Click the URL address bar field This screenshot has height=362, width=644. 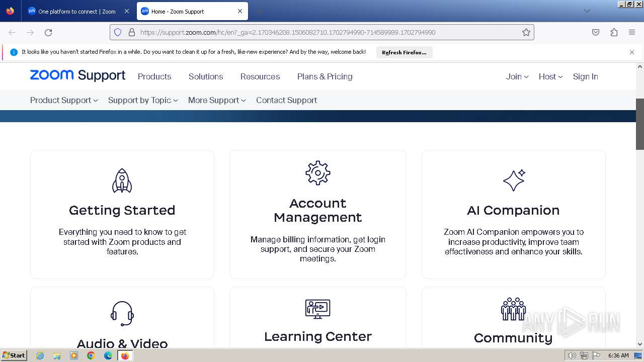[322, 32]
